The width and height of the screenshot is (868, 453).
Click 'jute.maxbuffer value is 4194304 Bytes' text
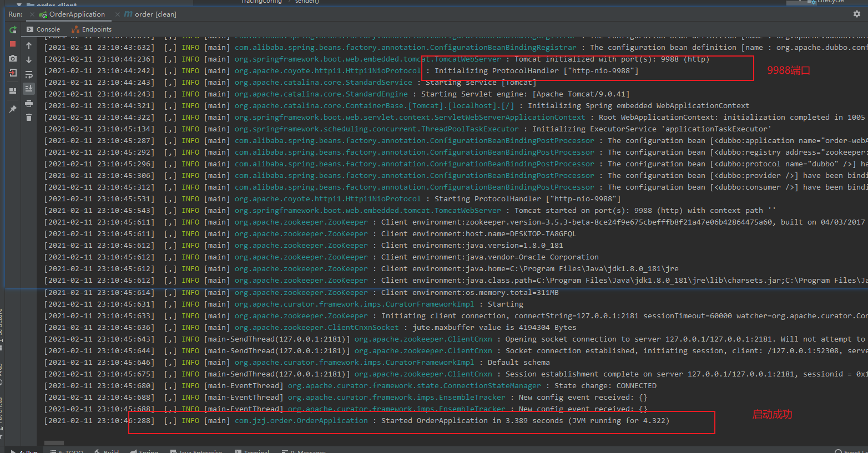494,328
